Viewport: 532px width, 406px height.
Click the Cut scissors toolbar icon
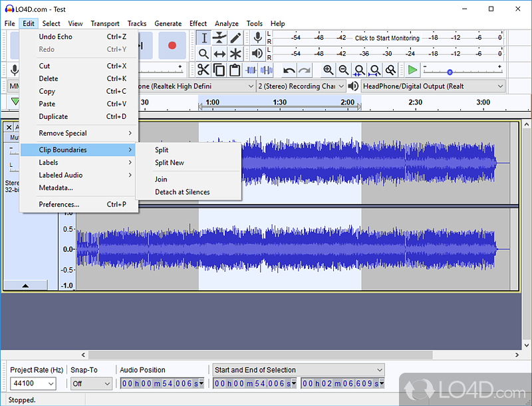[203, 70]
